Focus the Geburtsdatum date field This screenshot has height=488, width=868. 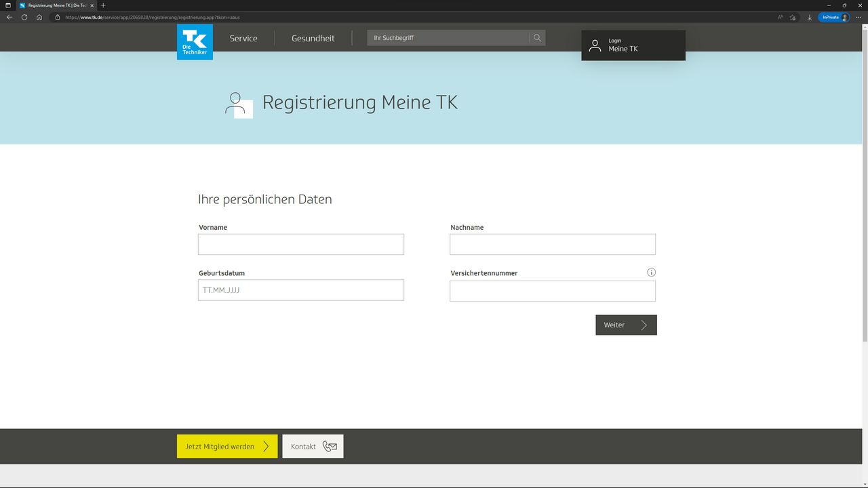click(x=301, y=290)
